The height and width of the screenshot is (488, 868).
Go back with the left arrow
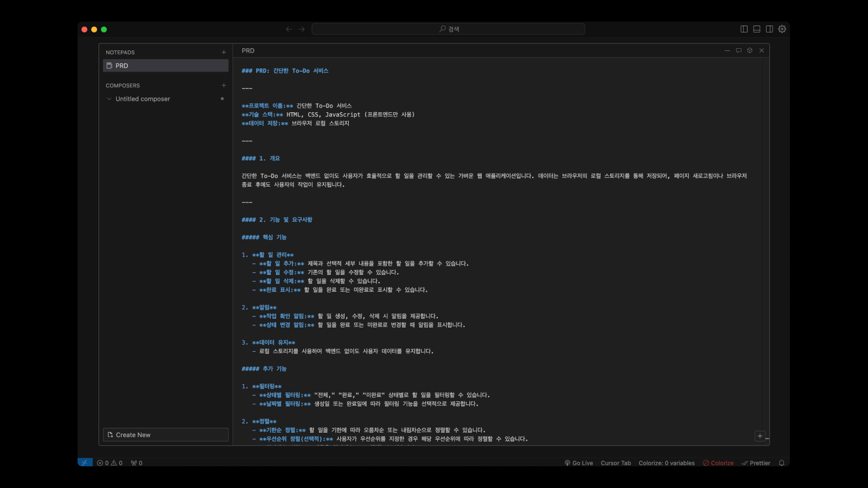[289, 29]
